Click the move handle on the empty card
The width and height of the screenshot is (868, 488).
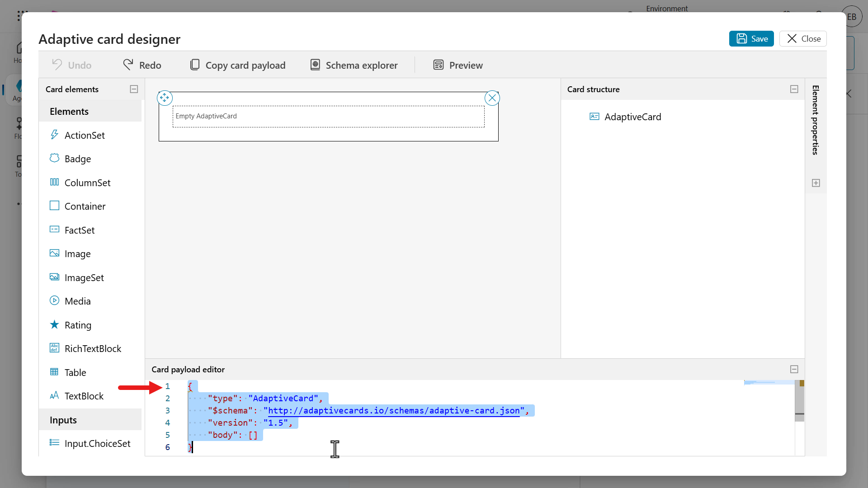click(x=164, y=98)
